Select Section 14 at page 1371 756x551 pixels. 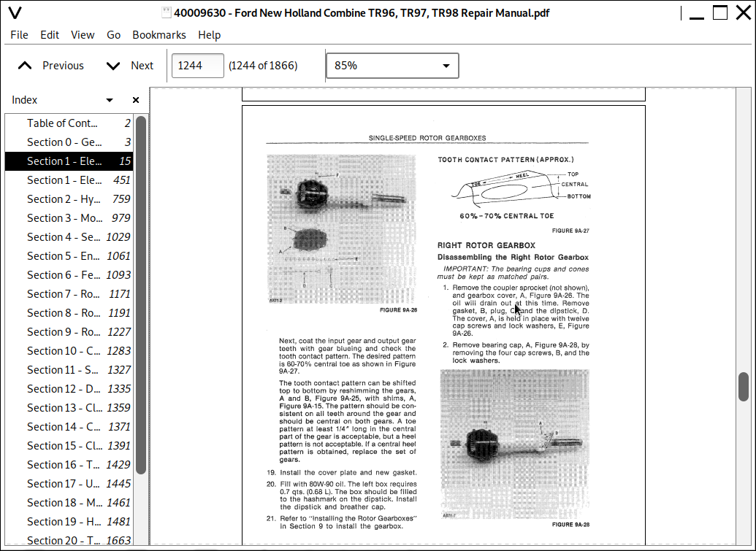click(x=69, y=427)
